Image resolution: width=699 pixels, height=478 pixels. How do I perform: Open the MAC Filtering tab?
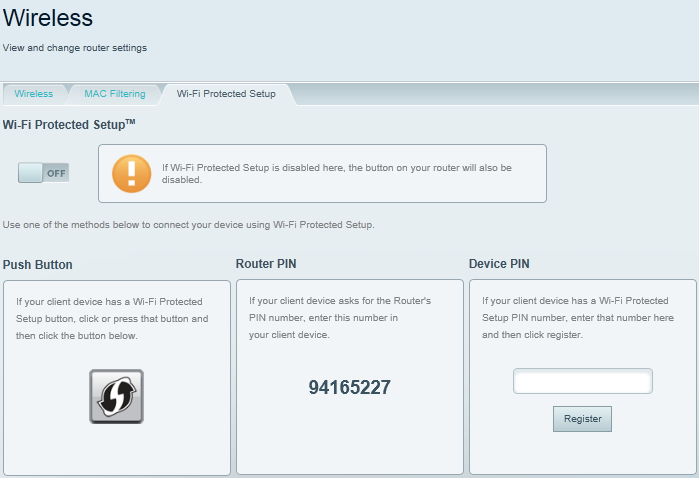click(115, 94)
